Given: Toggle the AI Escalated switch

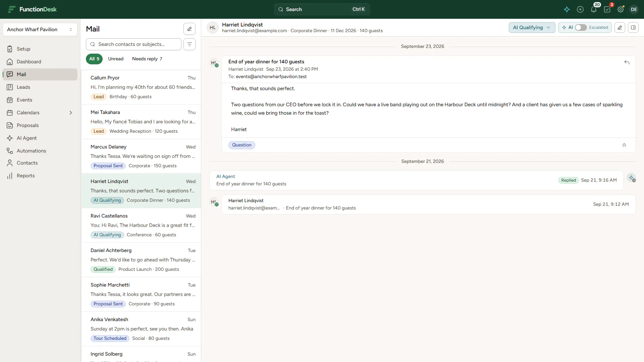Looking at the screenshot, I should click(x=581, y=27).
